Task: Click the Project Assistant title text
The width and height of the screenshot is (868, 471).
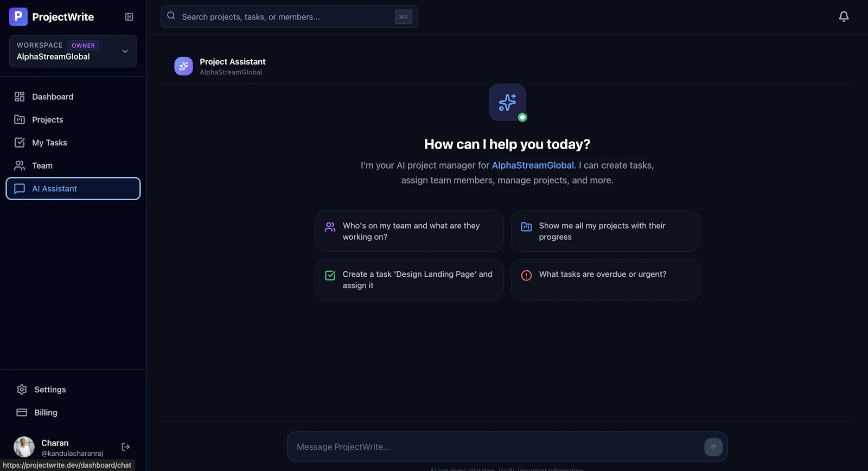Action: pos(233,62)
